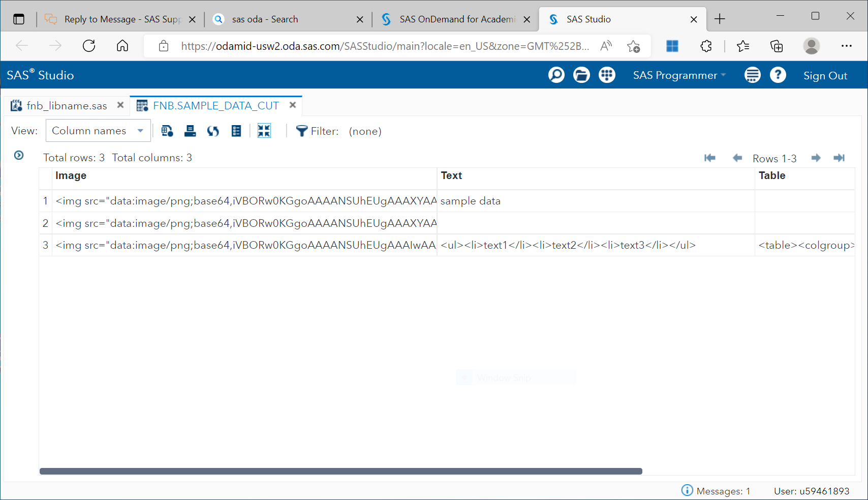Screen dimensions: 868x500
Task: Switch to the fnb_libname.sas tab
Action: [66, 105]
